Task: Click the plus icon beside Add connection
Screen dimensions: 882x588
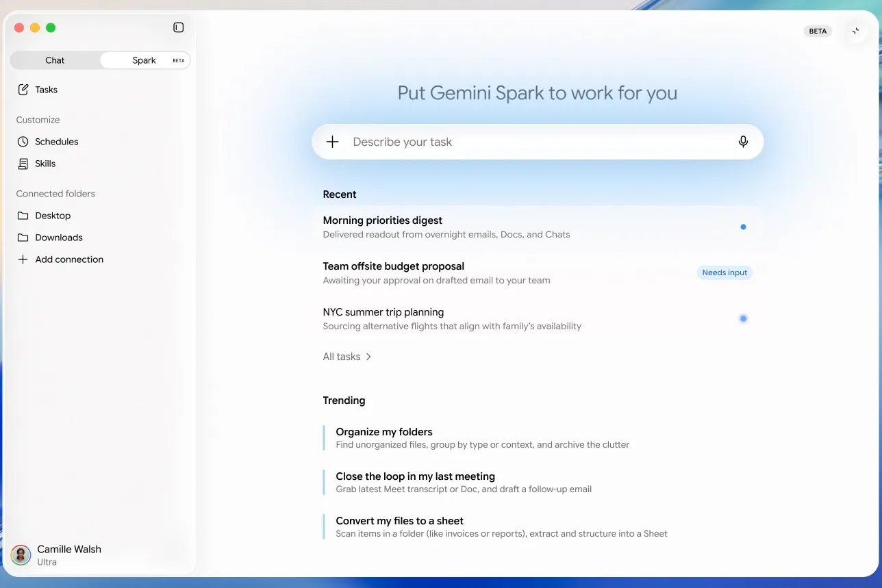Action: click(x=23, y=259)
